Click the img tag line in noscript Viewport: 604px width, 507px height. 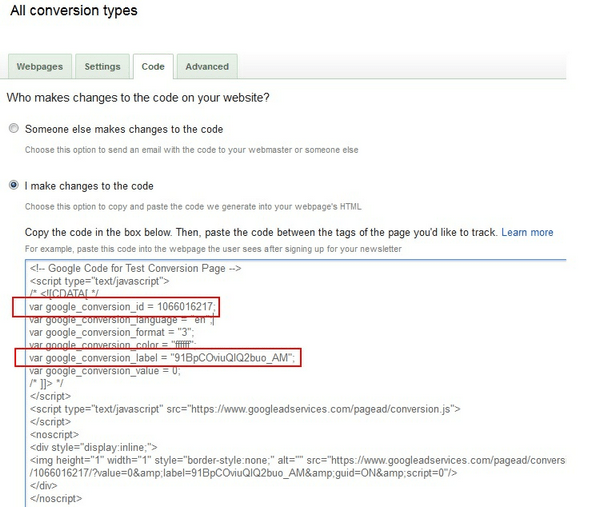coord(297,460)
